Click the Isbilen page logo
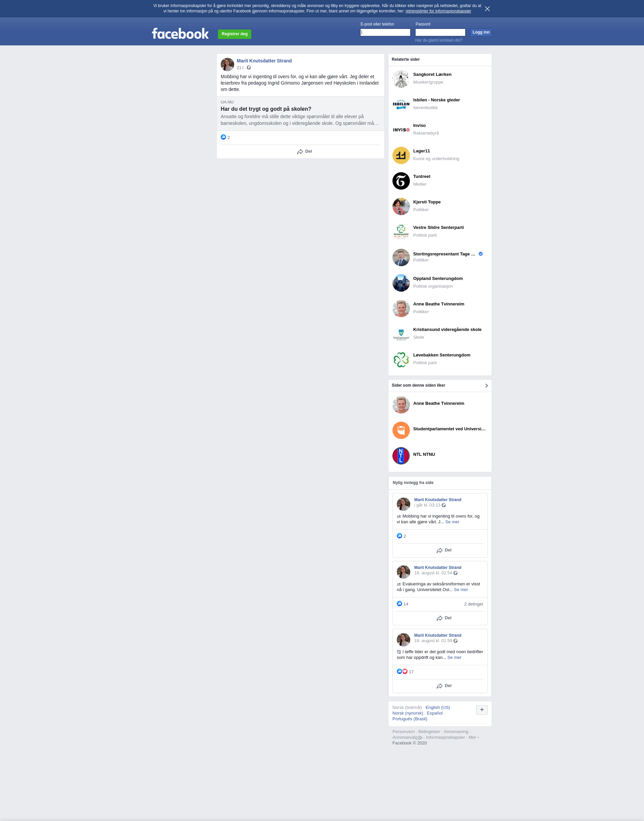This screenshot has width=644, height=821. (x=401, y=104)
